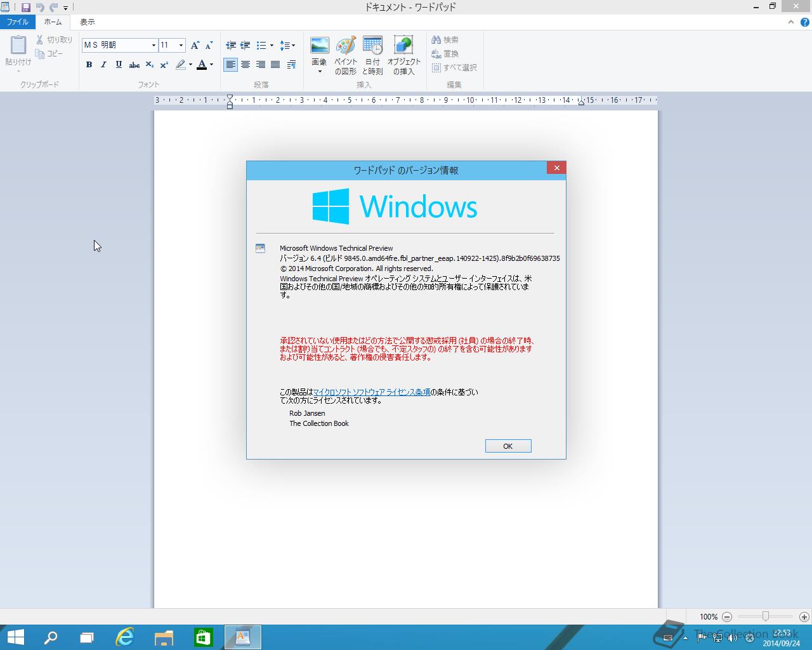Open File Explorer from taskbar
Screen dimensions: 812x650
tap(164, 637)
